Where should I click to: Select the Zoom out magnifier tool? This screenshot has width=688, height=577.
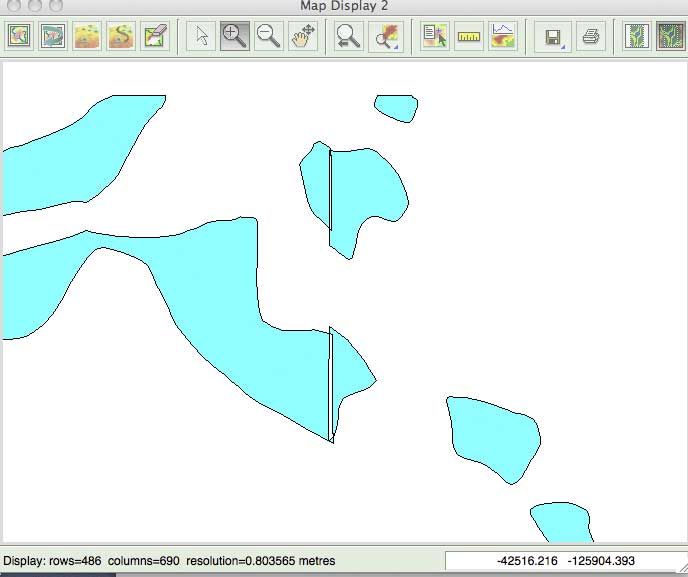tap(269, 36)
